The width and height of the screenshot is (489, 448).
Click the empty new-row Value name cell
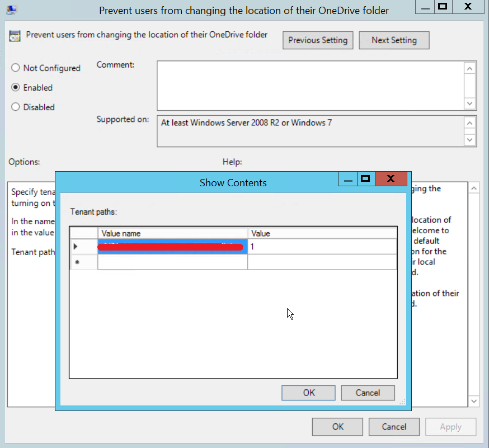tap(172, 262)
